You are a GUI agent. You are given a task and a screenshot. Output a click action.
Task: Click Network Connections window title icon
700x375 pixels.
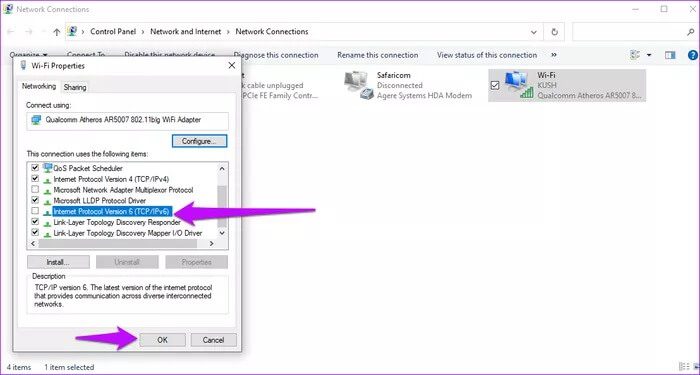click(8, 9)
